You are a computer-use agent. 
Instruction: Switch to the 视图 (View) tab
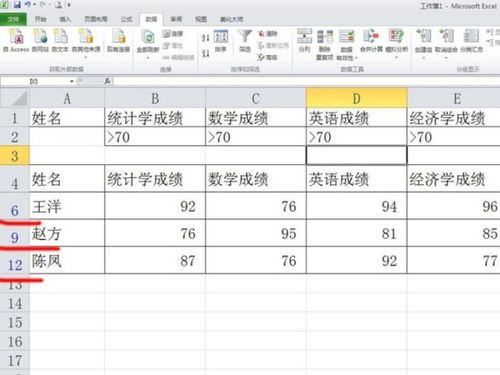pos(201,19)
